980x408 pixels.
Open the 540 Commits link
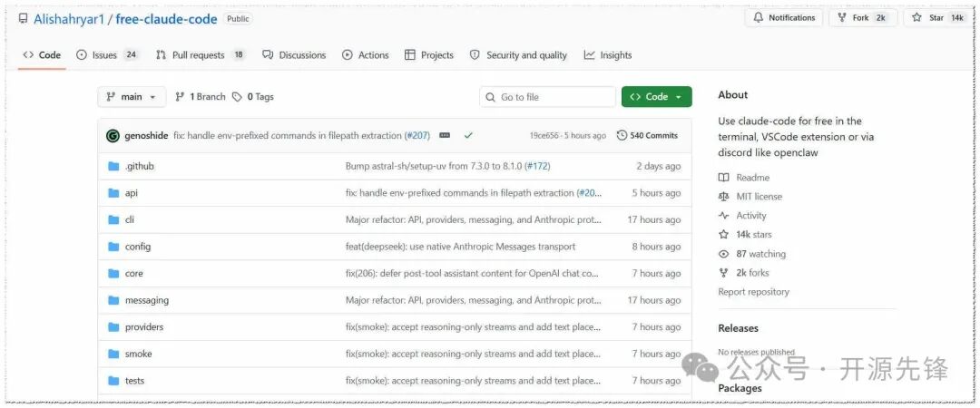click(648, 135)
